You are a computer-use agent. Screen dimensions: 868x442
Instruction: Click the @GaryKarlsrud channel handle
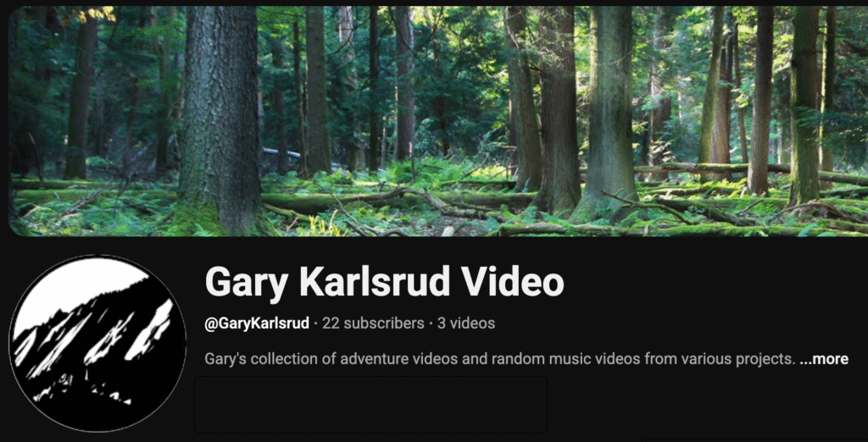257,323
